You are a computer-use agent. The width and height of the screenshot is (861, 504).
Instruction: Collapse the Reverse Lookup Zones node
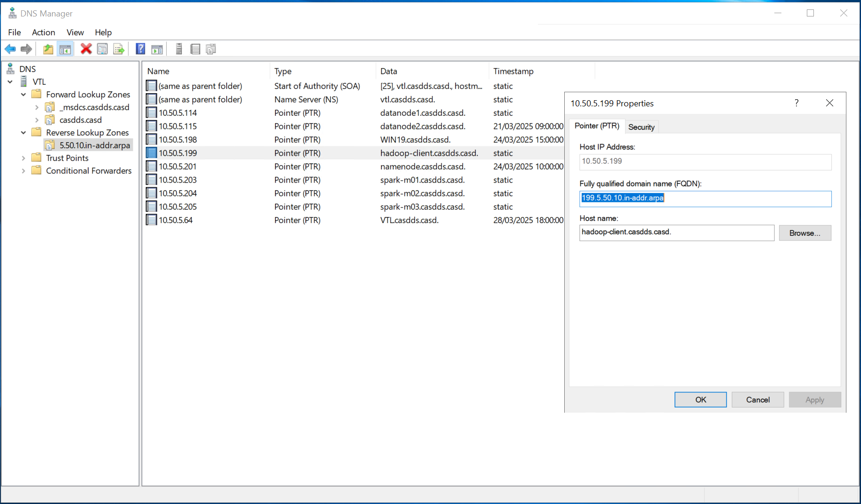[23, 132]
